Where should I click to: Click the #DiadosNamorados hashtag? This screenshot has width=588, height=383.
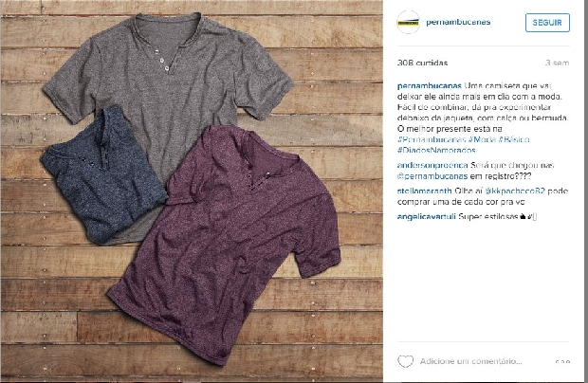click(x=436, y=151)
